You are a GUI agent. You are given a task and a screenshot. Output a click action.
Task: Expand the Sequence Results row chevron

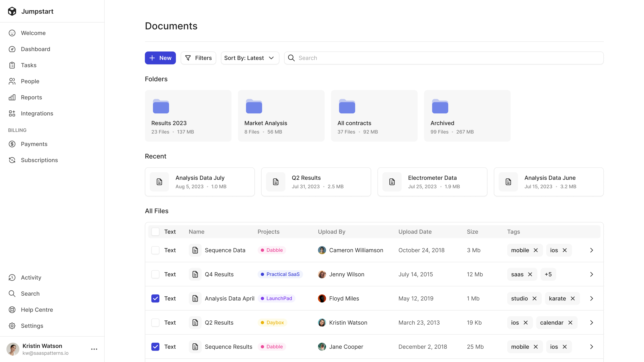(591, 347)
